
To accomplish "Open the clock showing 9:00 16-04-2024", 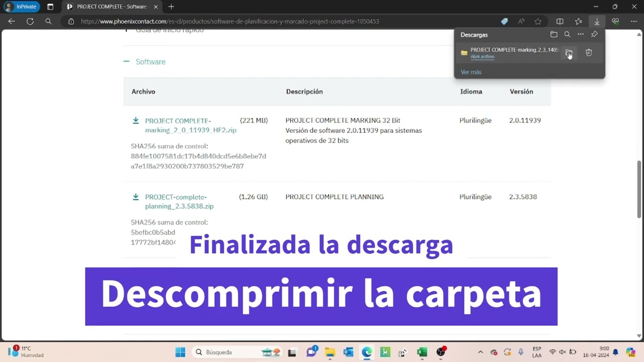I will (596, 352).
